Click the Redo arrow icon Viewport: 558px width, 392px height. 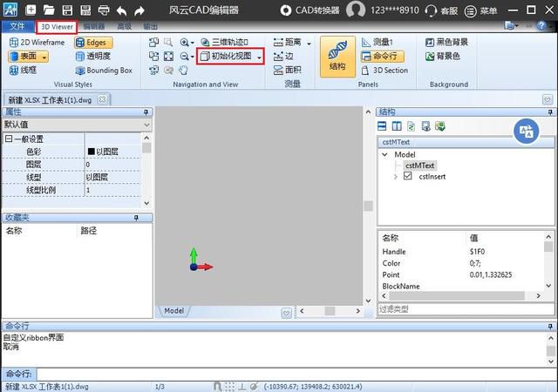click(x=139, y=10)
